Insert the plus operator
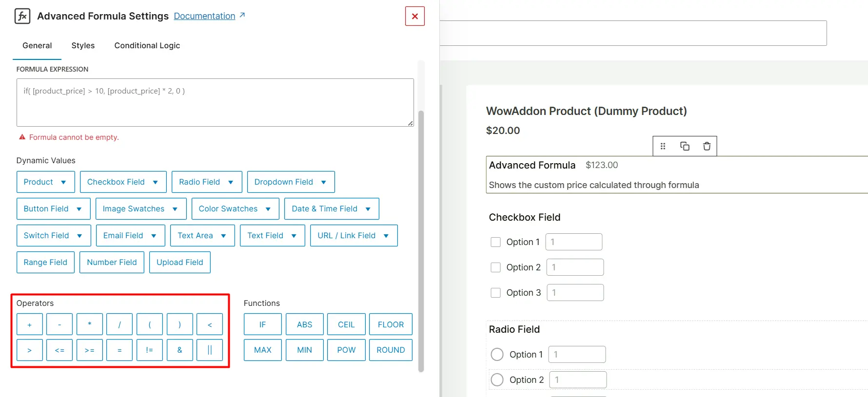The image size is (868, 397). click(30, 324)
